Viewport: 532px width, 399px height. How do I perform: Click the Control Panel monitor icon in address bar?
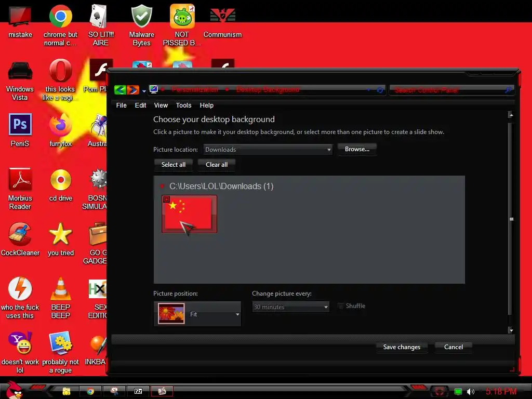coord(154,89)
